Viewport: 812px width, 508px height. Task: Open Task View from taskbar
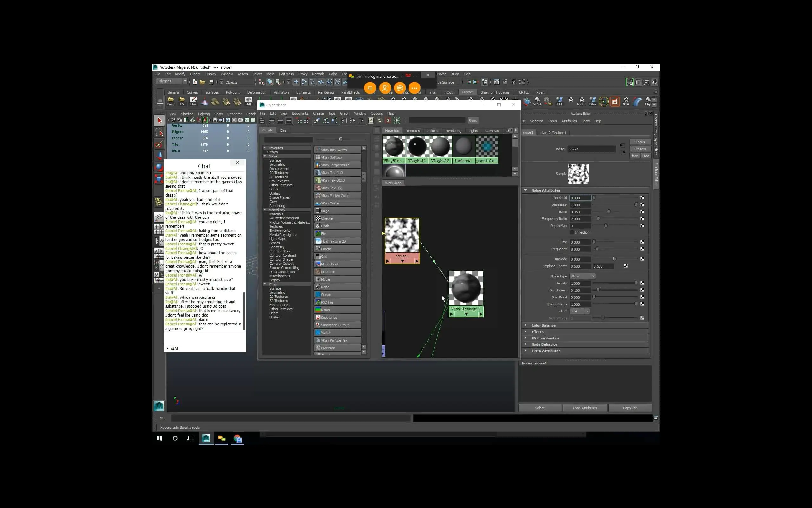coord(190,438)
